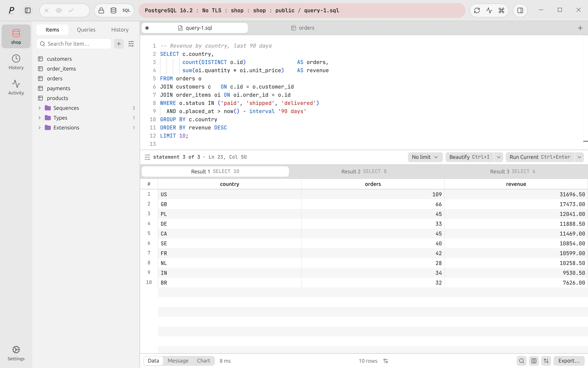Click the database cylinder icon in toolbar
The image size is (588, 368).
(x=114, y=10)
